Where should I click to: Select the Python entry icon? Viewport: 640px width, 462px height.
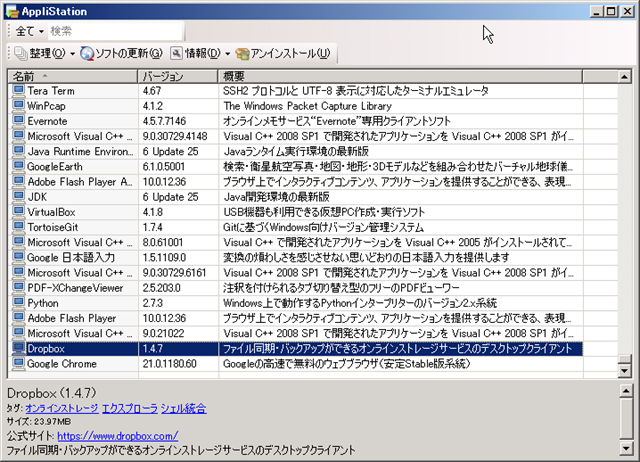point(17,302)
